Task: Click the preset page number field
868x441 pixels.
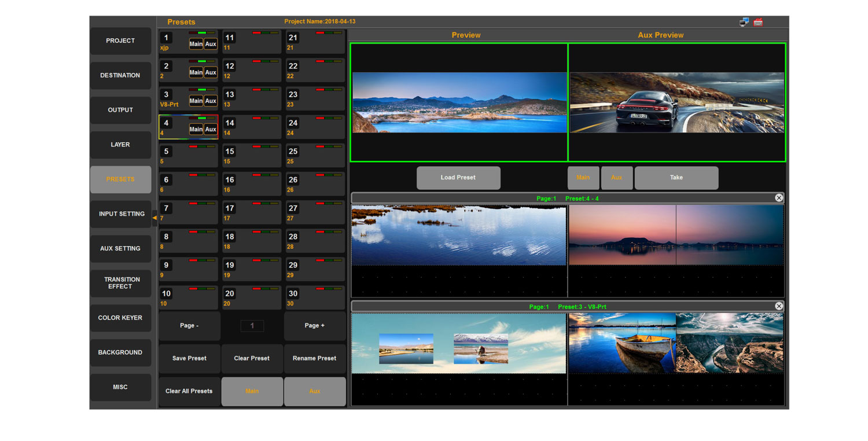Action: point(252,326)
